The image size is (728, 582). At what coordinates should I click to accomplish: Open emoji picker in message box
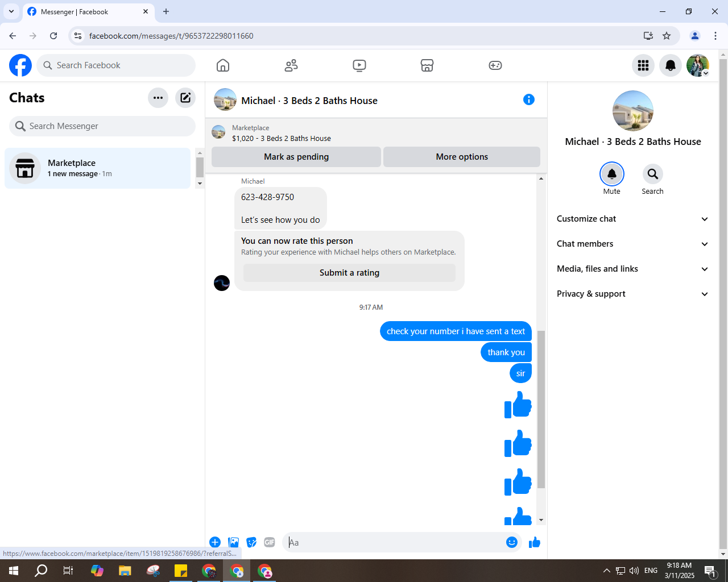pyautogui.click(x=512, y=542)
